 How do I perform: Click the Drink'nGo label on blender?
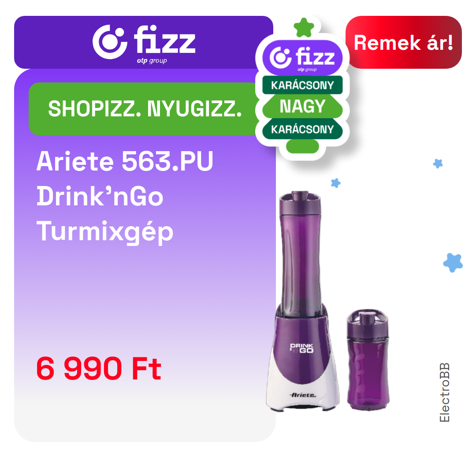tap(302, 348)
